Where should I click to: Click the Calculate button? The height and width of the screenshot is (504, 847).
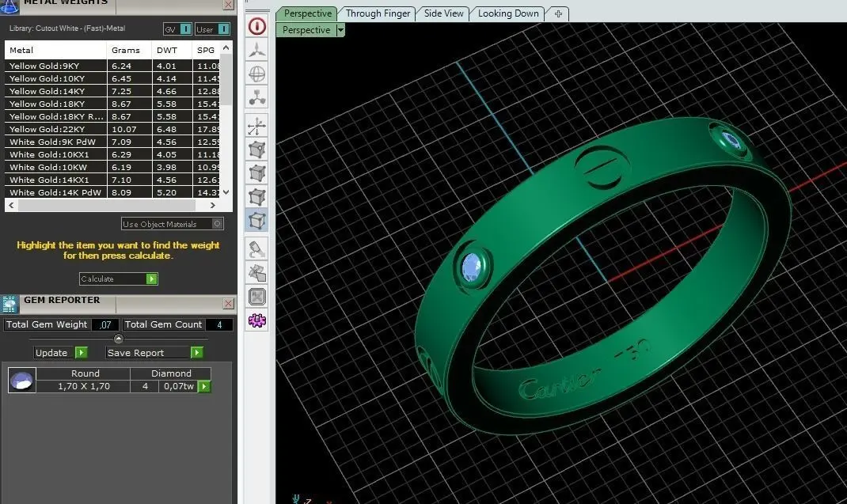[x=119, y=279]
